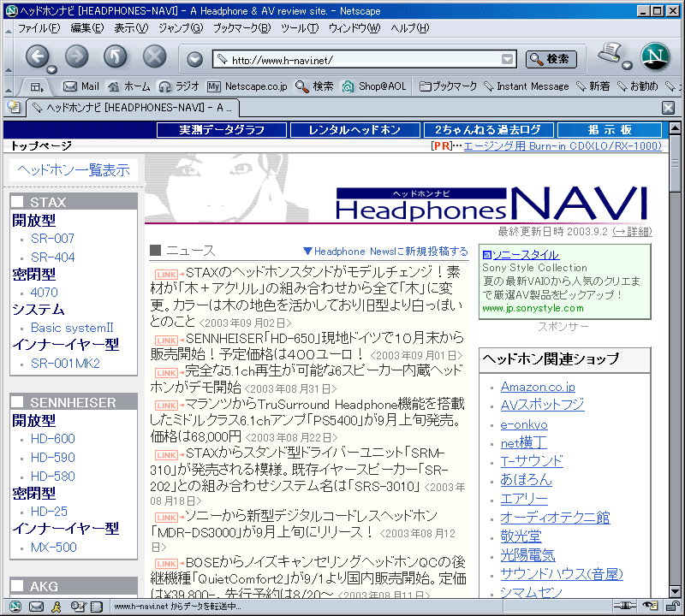This screenshot has height=616, width=685.
Task: Open the 2ちゃんねる過去ログ page button
Action: [488, 130]
